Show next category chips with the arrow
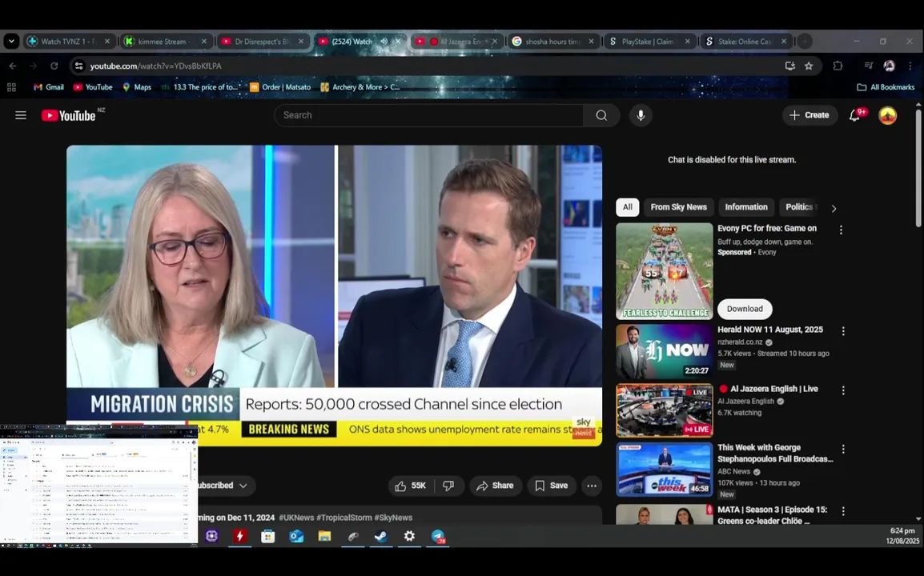Image resolution: width=924 pixels, height=576 pixels. (834, 208)
